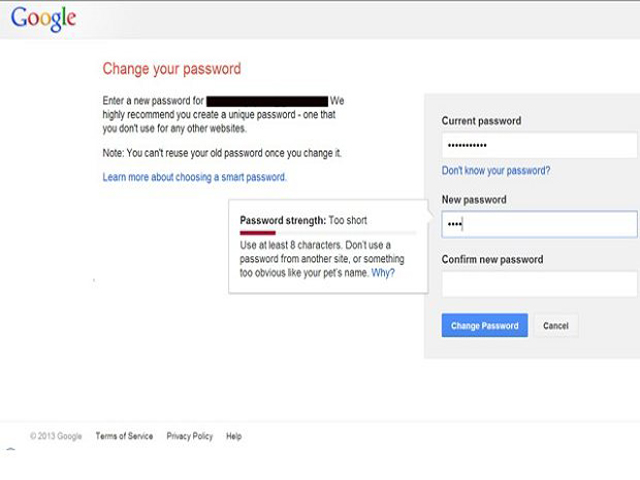Screen dimensions: 640x480
Task: Click the Google logo
Action: point(43,19)
